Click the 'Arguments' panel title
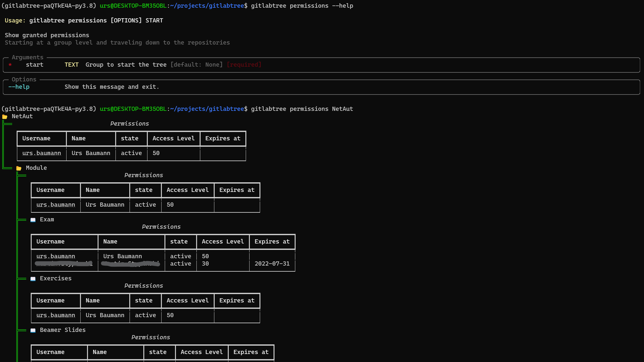644x362 pixels. click(28, 57)
